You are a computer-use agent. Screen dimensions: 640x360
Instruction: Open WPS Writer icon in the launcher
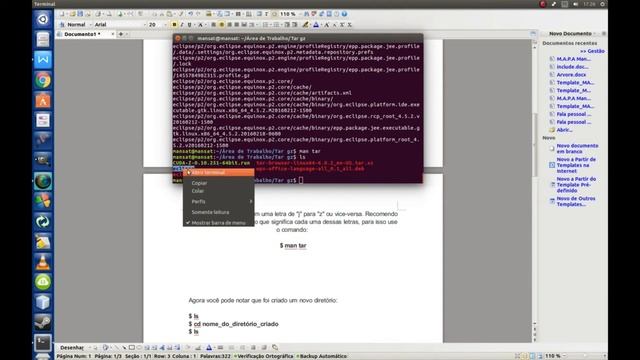tap(43, 60)
